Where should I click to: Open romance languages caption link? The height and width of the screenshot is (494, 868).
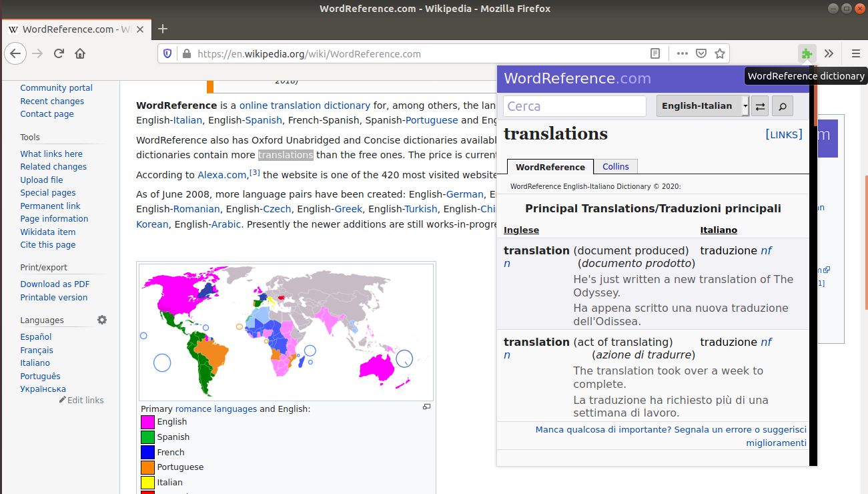click(216, 409)
